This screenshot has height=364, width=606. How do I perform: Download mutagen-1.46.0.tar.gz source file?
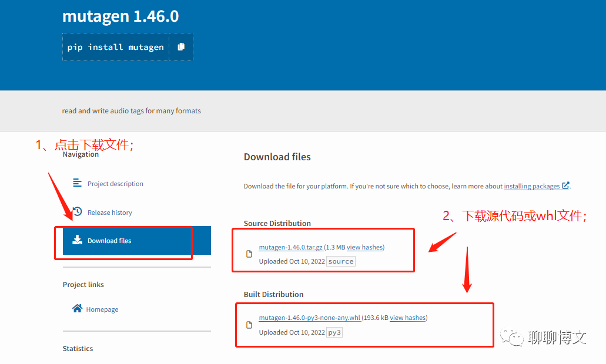(x=290, y=247)
